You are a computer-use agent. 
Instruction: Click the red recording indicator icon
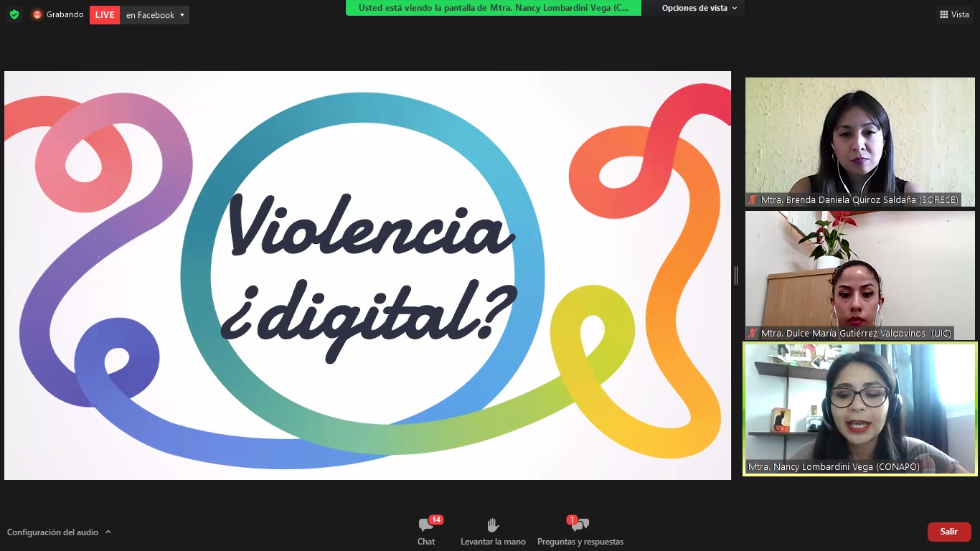click(x=37, y=14)
